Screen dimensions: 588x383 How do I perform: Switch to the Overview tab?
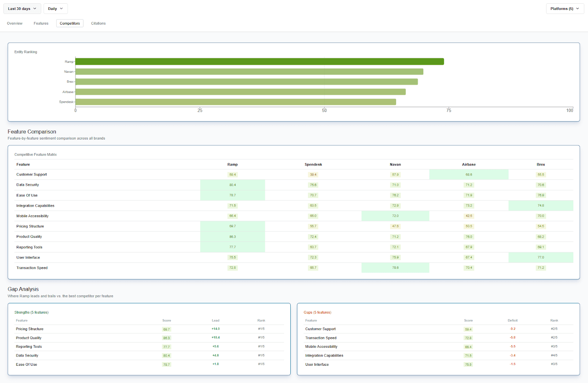14,23
